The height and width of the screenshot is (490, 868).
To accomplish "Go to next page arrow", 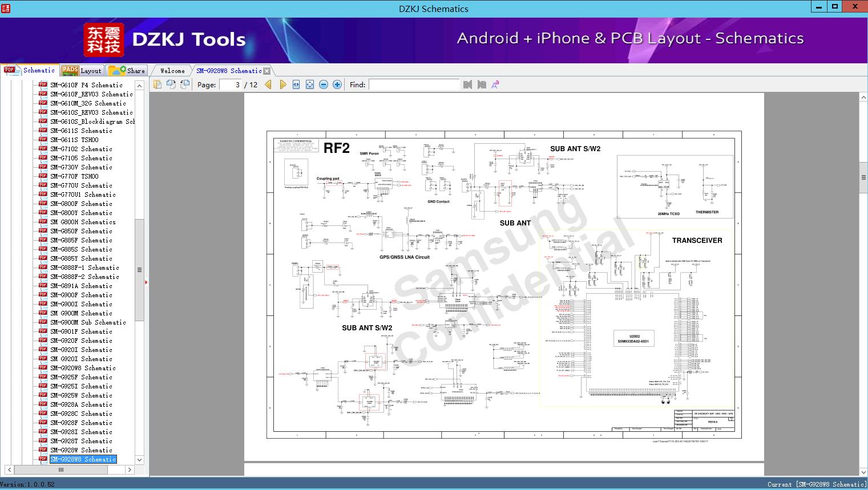I will [283, 84].
